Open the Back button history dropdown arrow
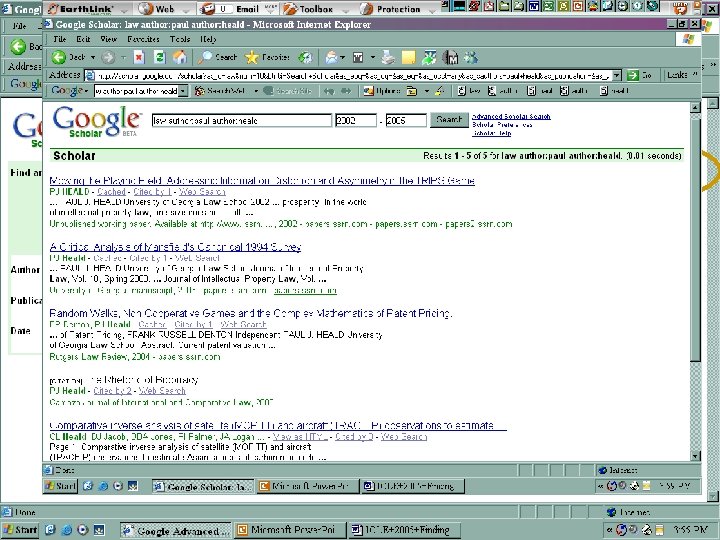 click(93, 57)
